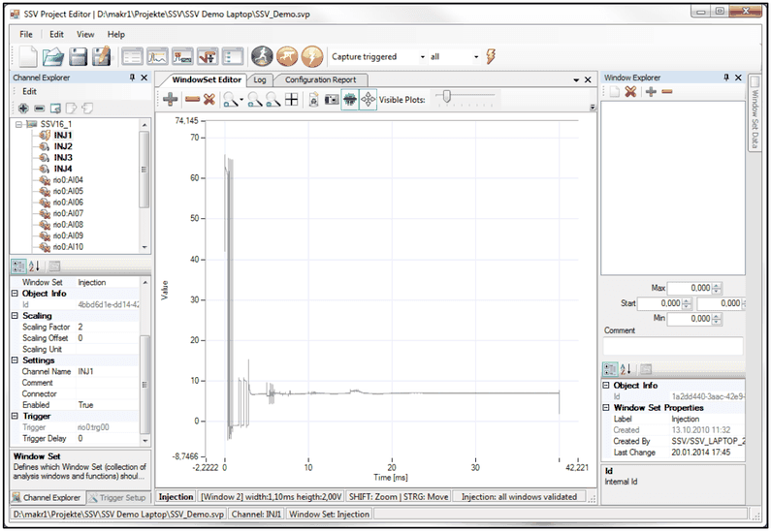The height and width of the screenshot is (532, 771).
Task: Show categorized view in Window Explorer properties
Action: (x=610, y=369)
